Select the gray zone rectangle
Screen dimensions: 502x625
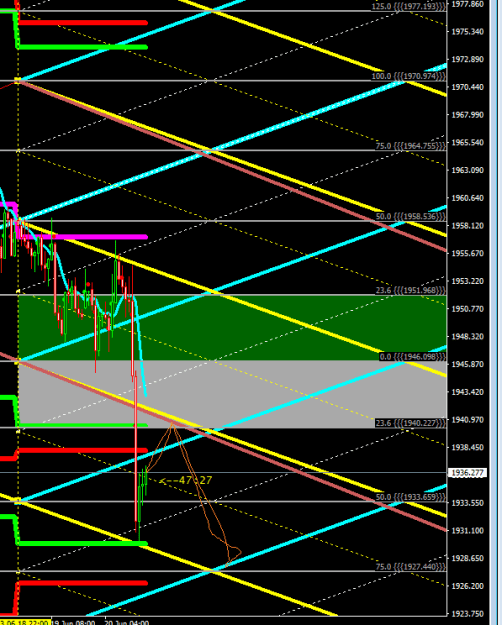click(232, 394)
